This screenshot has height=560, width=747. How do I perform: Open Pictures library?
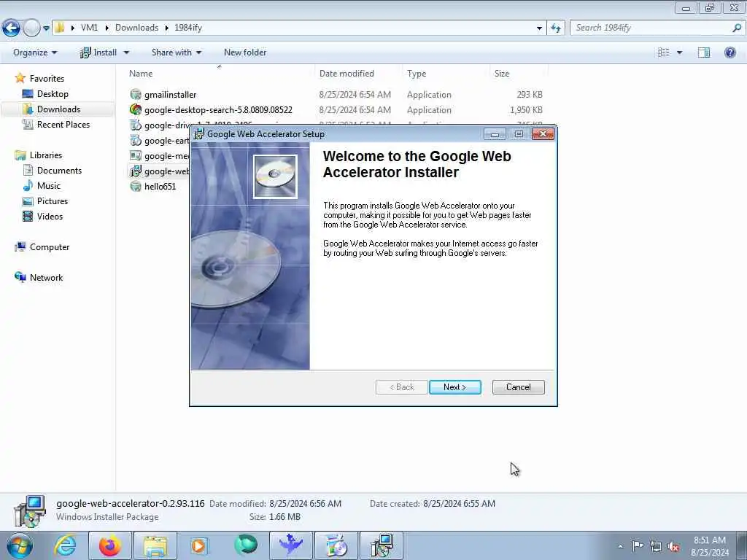[x=53, y=201]
